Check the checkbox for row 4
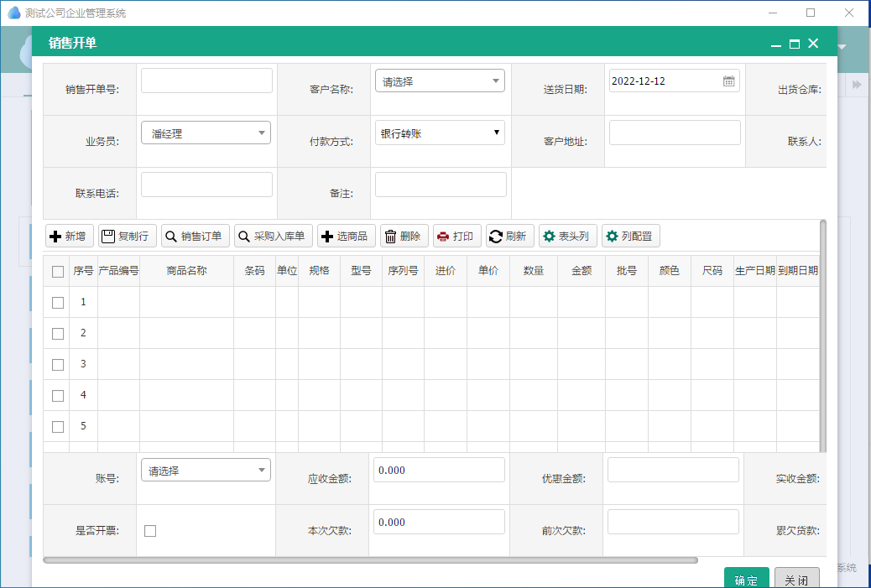The height and width of the screenshot is (588, 871). [58, 396]
